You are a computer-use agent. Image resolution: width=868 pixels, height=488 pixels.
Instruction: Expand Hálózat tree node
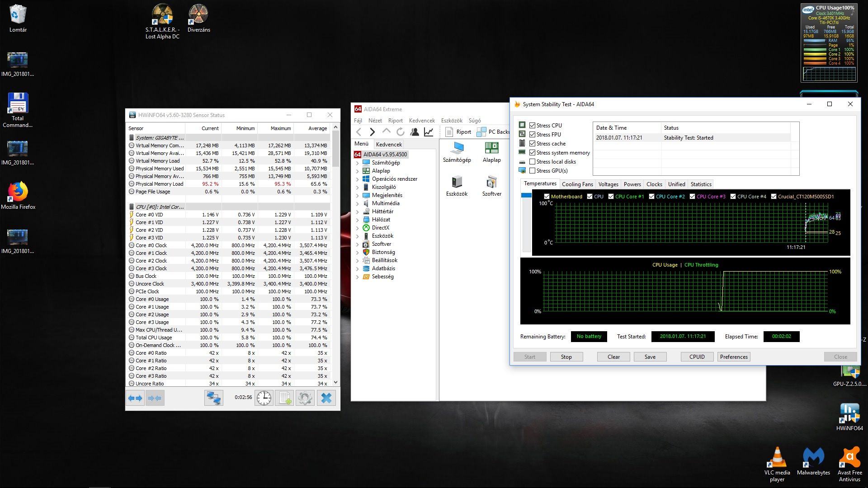(357, 220)
